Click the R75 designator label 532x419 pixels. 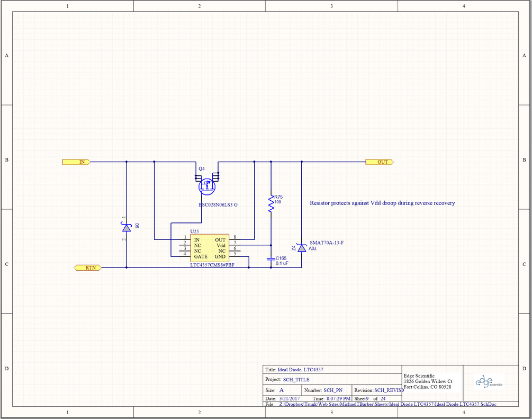coord(278,197)
